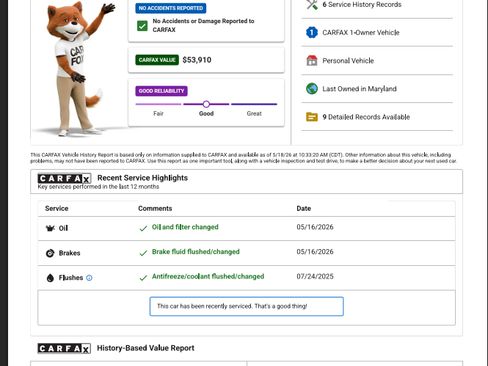Screen dimensions: 488x366
Task: Click the Service column header
Action: (x=57, y=209)
